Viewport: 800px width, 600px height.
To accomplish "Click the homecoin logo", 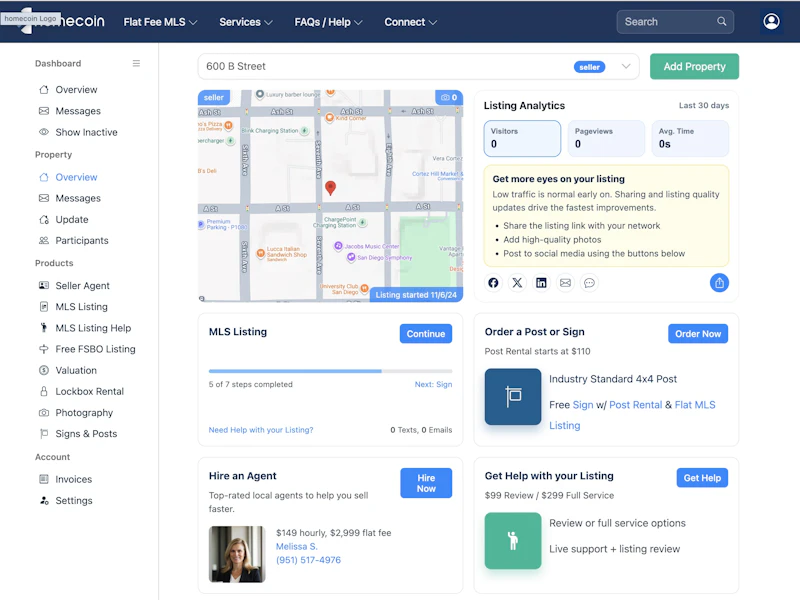I will [x=60, y=21].
